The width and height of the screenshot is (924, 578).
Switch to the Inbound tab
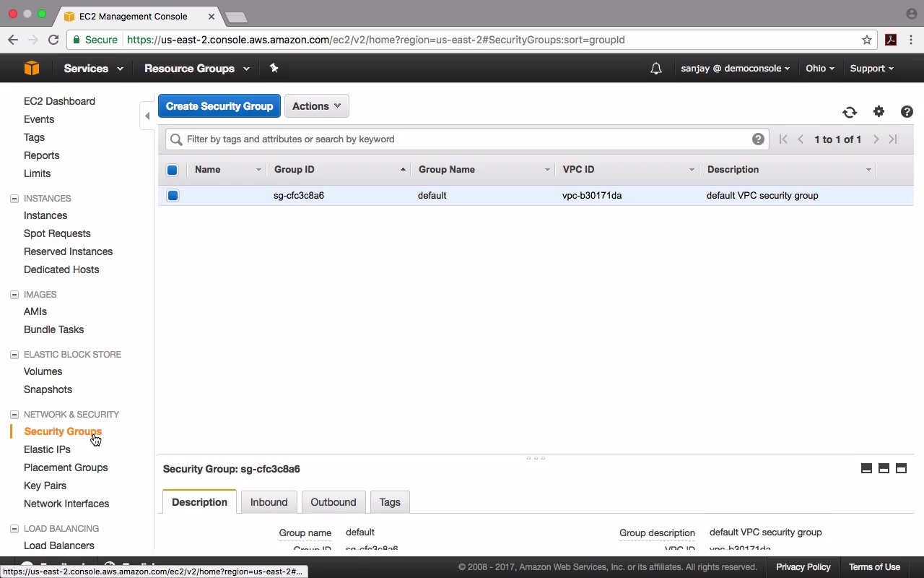point(269,502)
